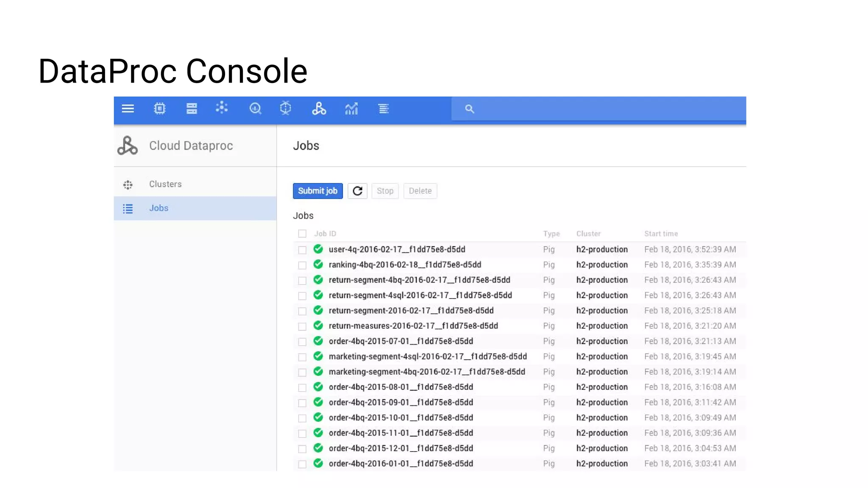Click success status icon for ranking-4bq-2016-02-18 job
This screenshot has height=488, width=868.
coord(318,264)
